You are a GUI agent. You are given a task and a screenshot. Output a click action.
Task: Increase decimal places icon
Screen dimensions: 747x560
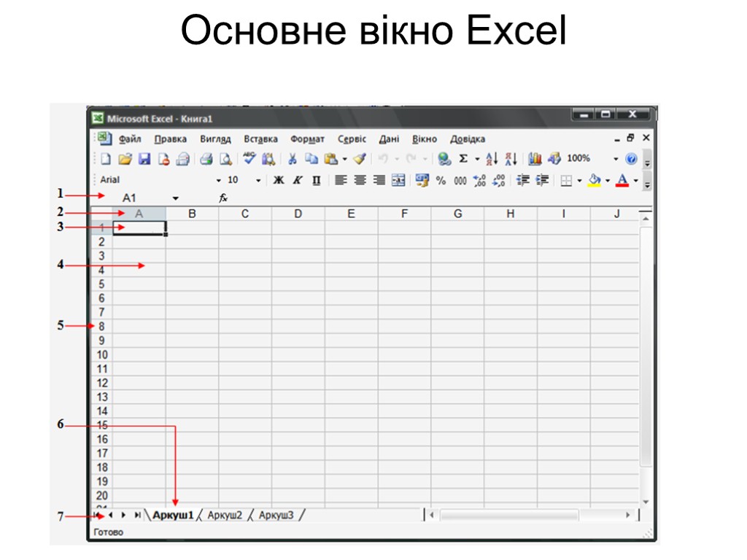(x=479, y=181)
